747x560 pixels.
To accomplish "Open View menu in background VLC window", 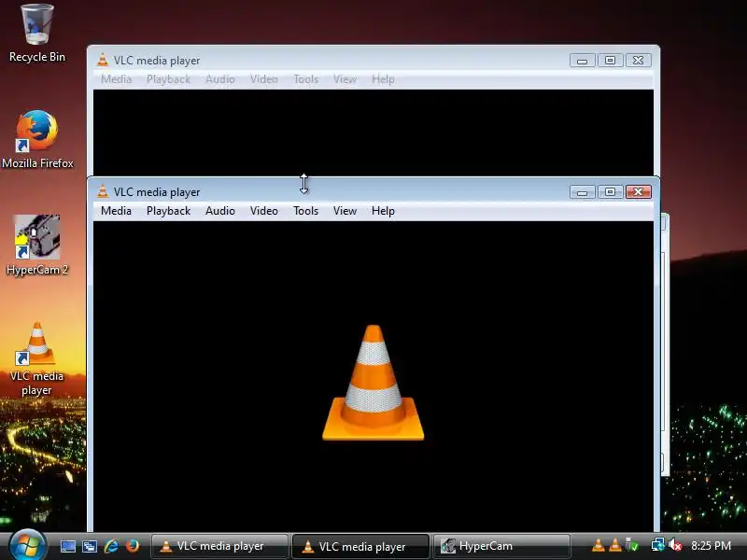I will click(345, 79).
